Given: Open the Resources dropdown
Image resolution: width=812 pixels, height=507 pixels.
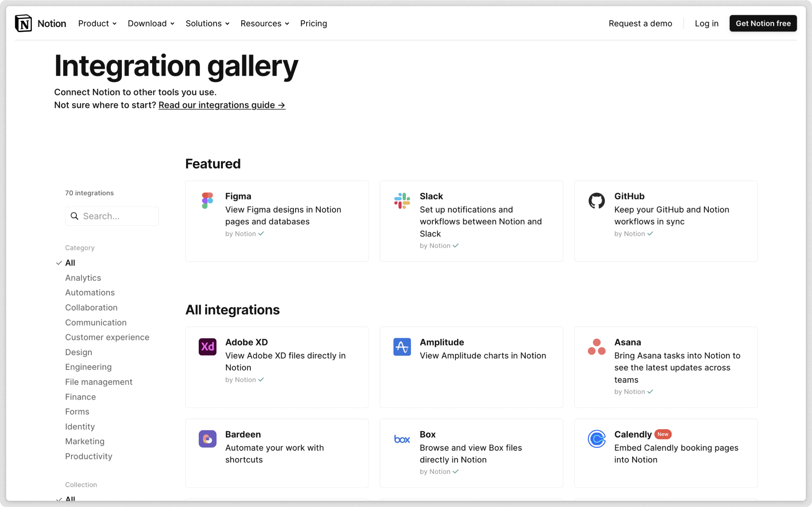Looking at the screenshot, I should tap(264, 23).
